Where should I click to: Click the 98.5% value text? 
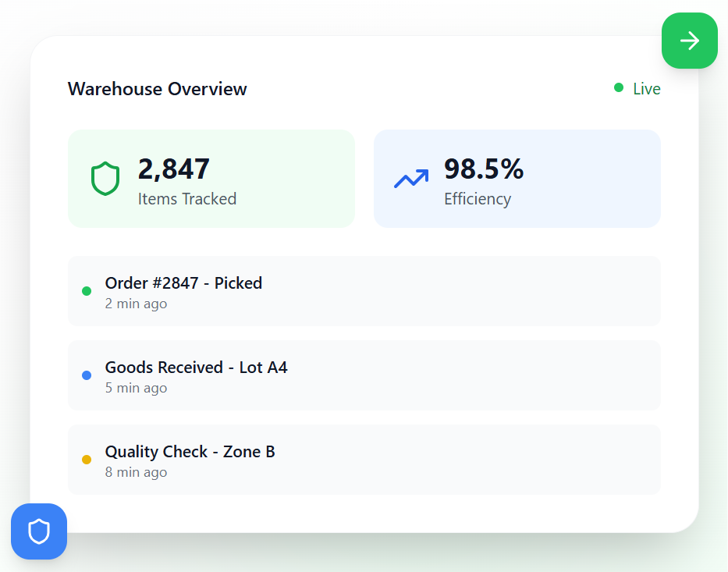click(x=484, y=169)
